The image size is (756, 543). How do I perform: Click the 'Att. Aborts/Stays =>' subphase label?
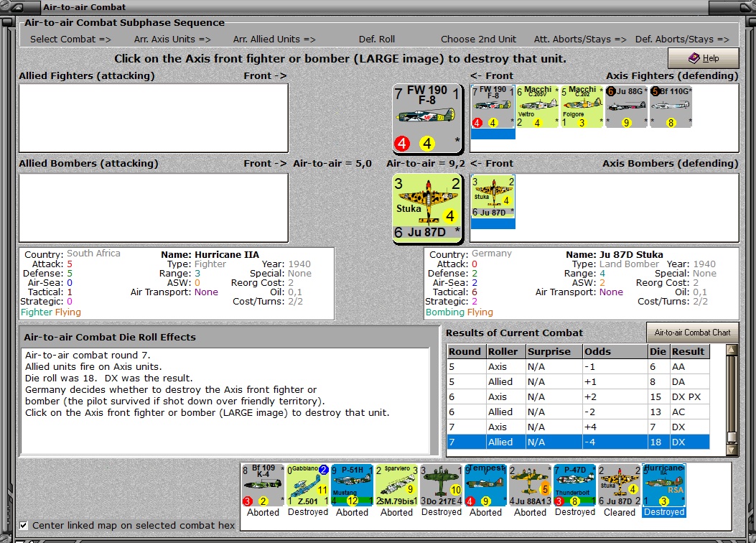pyautogui.click(x=580, y=39)
